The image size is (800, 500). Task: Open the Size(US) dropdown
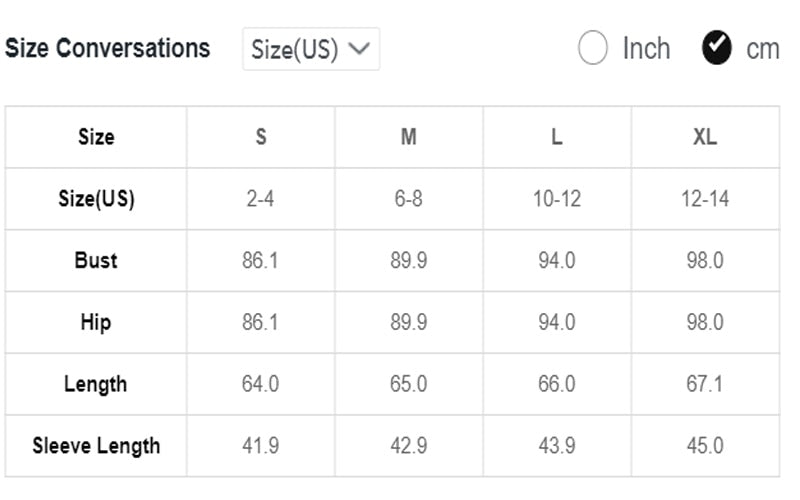pyautogui.click(x=311, y=49)
